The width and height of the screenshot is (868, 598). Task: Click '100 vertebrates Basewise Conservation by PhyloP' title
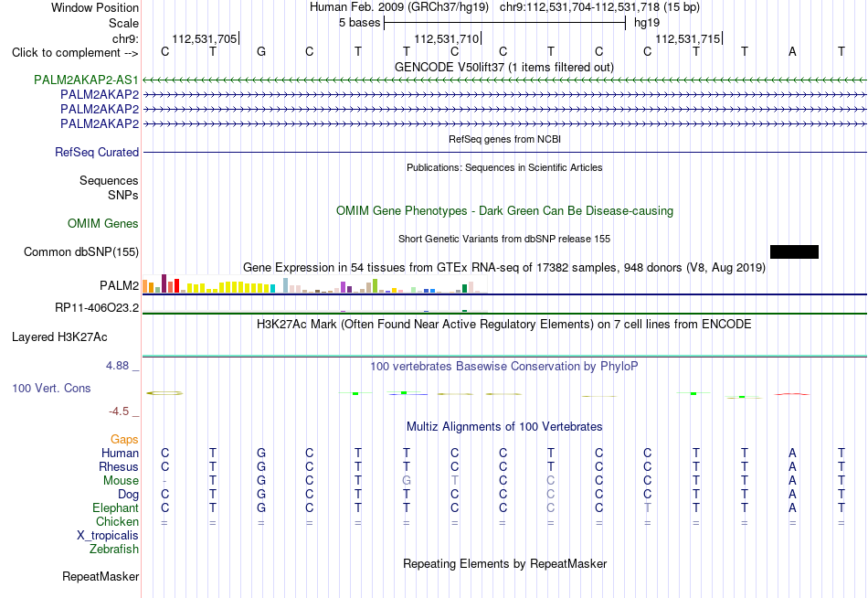[503, 367]
